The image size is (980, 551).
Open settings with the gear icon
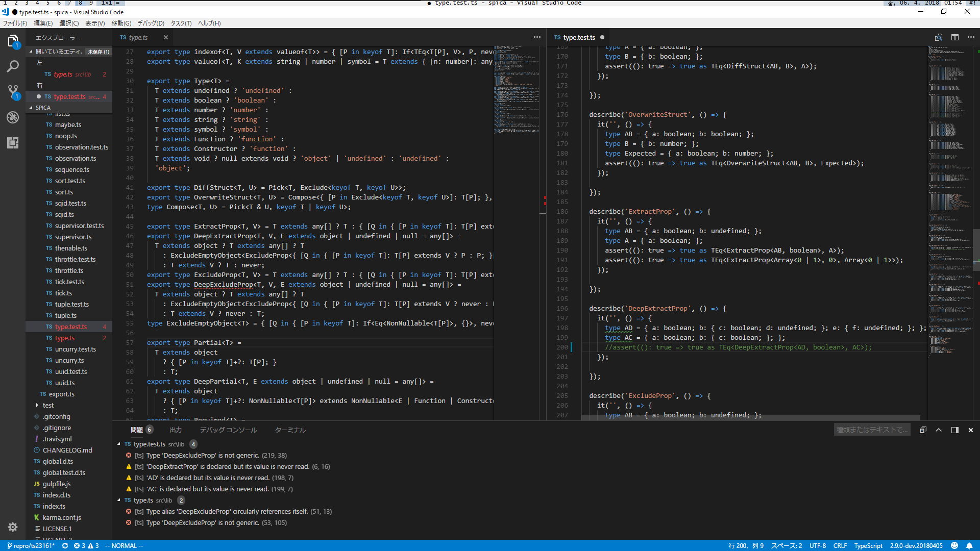[13, 527]
